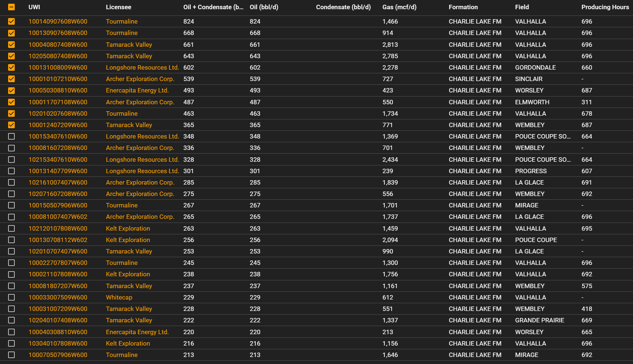Uncheck the row for well 100140907608W600
The width and height of the screenshot is (633, 364).
click(11, 21)
